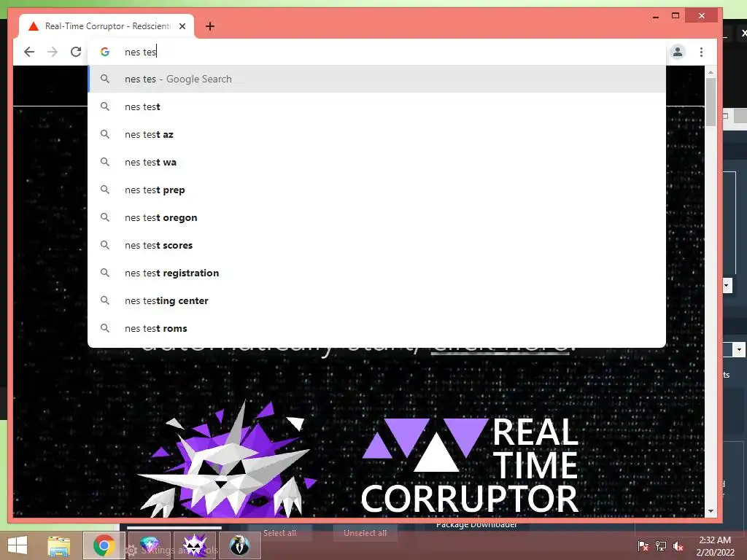Screen dimensions: 747x560
Task: Open the clock showing 2:32 AM
Action: pyautogui.click(x=715, y=546)
